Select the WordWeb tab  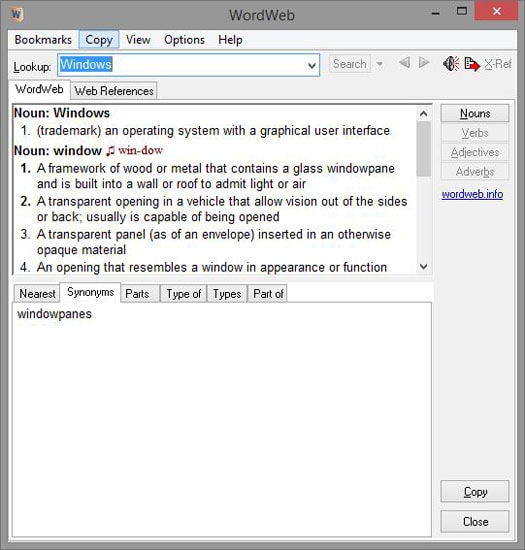point(39,89)
